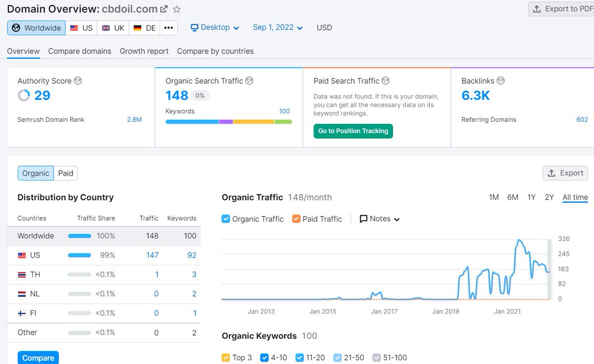Set chart range to 1M
This screenshot has width=594, height=364.
(494, 197)
